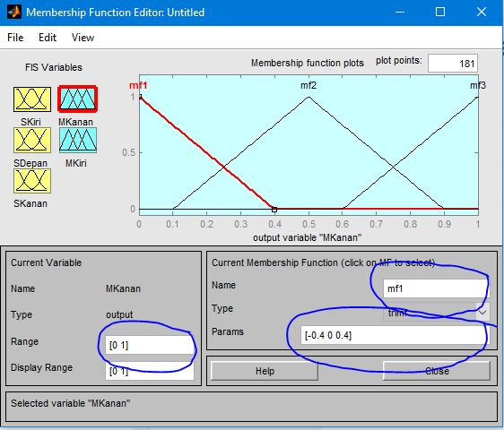Click the SKiri variable label

point(30,122)
